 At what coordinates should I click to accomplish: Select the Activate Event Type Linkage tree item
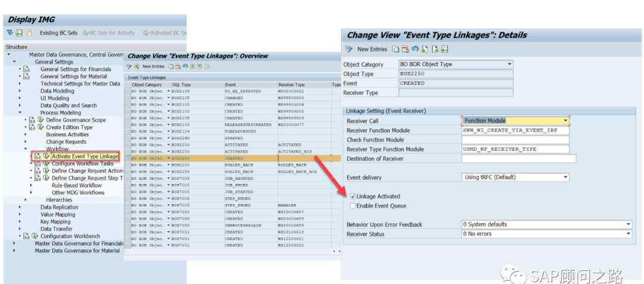85,156
